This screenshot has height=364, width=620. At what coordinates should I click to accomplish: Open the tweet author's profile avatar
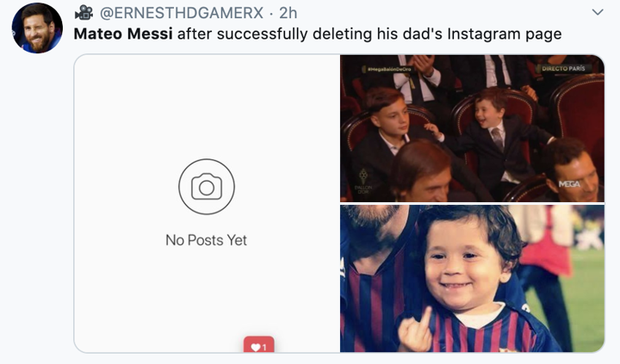(37, 28)
